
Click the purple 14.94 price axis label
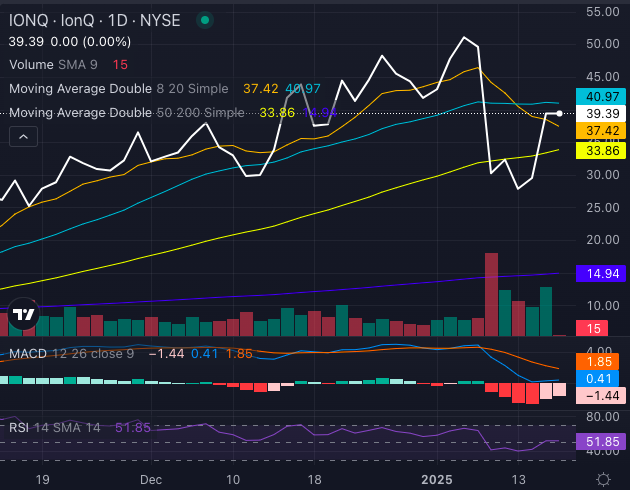pos(602,273)
